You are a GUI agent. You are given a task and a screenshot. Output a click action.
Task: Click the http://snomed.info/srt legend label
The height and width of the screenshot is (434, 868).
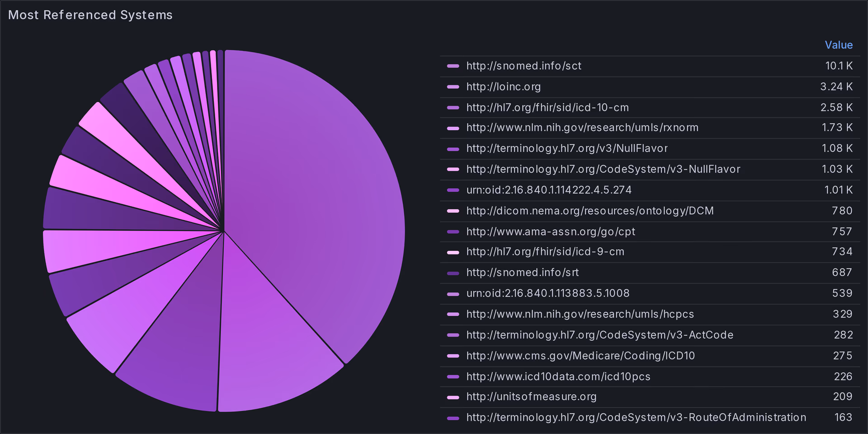click(522, 273)
